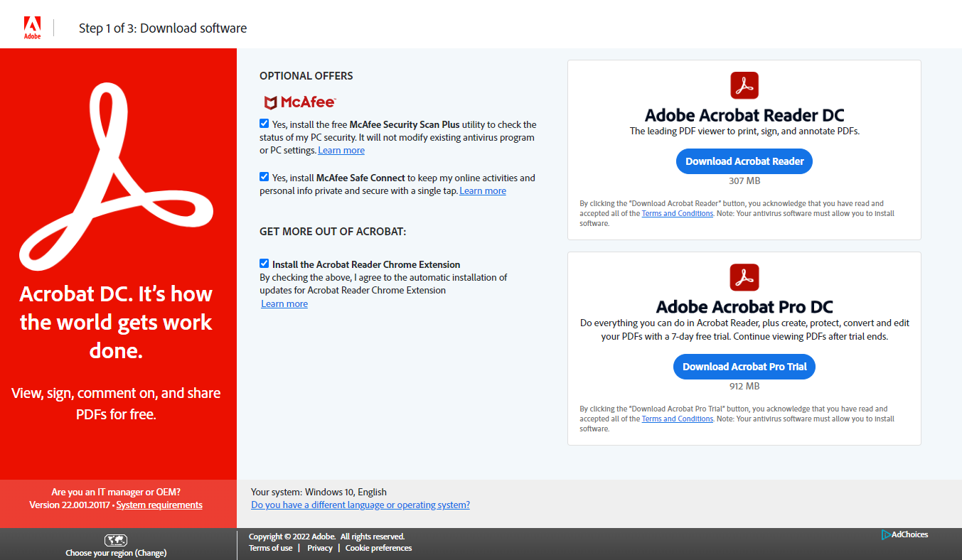The image size is (962, 560).
Task: Click 'Are you an IT manager or OEM?'
Action: pos(116,492)
